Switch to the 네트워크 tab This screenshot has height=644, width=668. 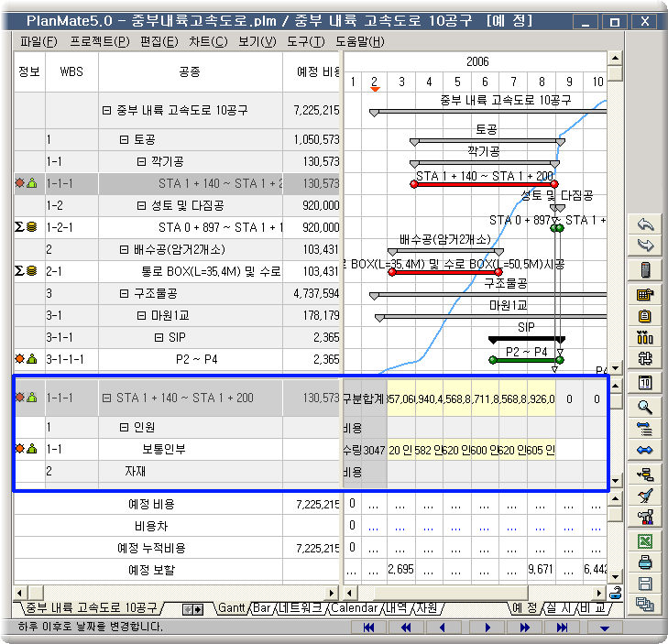coord(302,607)
